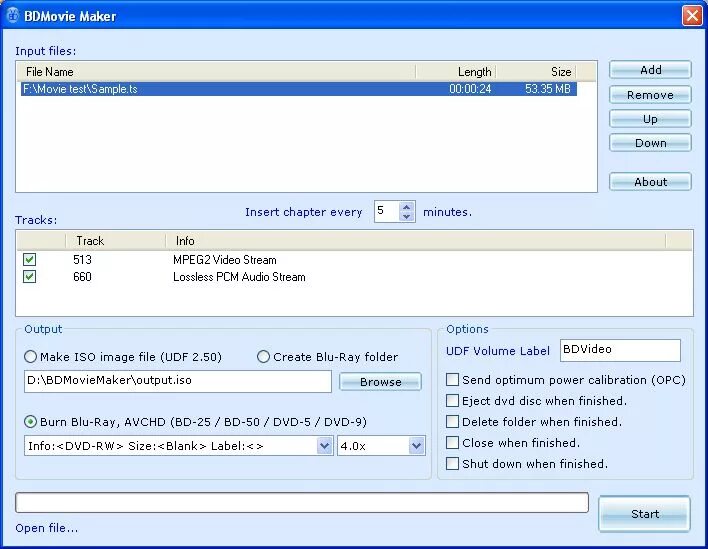This screenshot has height=549, width=708.
Task: Click the MPEG2 Video Stream text
Action: [x=224, y=260]
